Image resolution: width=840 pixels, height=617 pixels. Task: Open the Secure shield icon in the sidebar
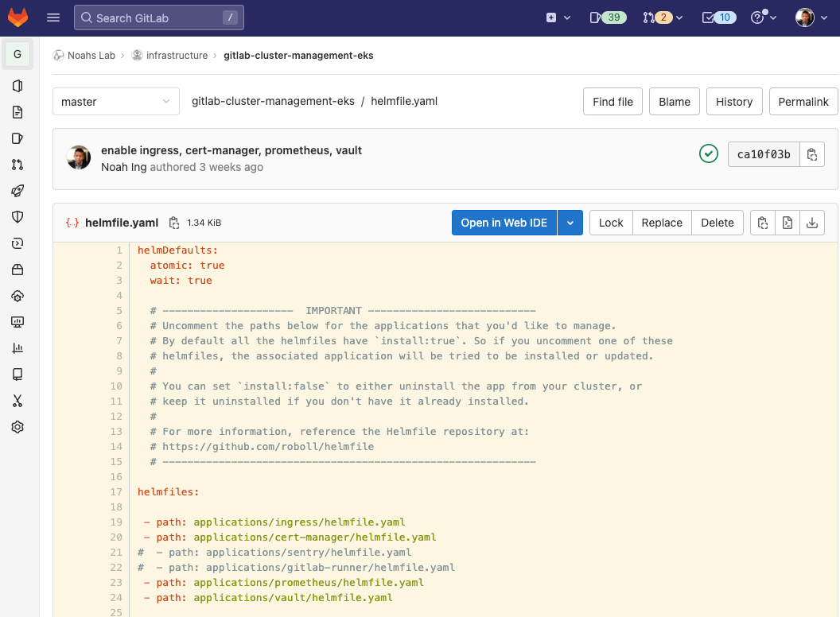click(x=17, y=216)
